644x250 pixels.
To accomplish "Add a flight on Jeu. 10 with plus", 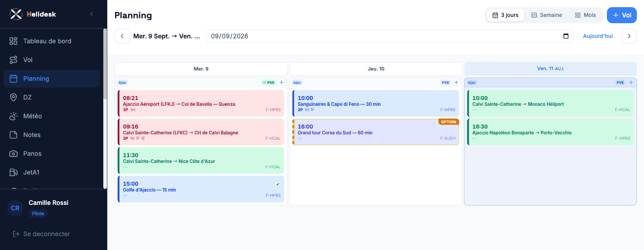I will pyautogui.click(x=456, y=83).
